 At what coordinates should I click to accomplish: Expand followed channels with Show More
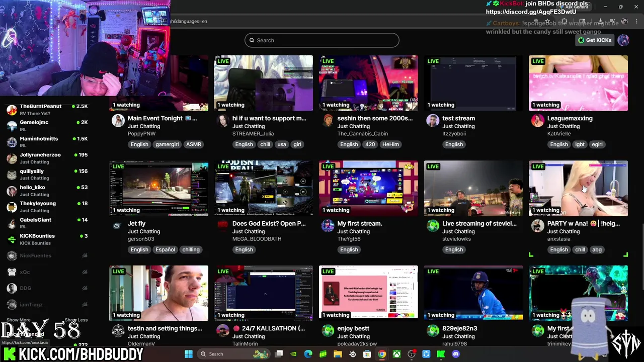(x=18, y=320)
